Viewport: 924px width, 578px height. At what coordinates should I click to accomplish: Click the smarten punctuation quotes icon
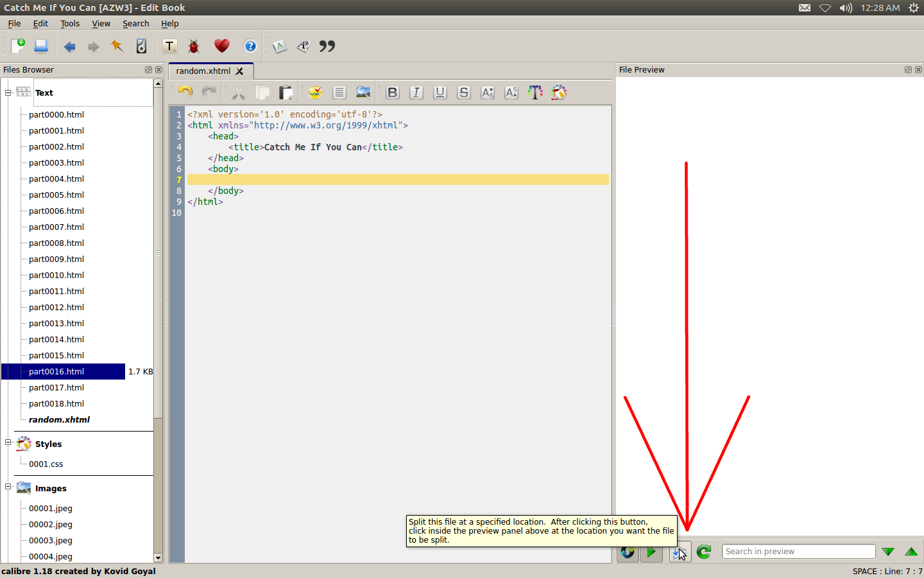pos(327,46)
